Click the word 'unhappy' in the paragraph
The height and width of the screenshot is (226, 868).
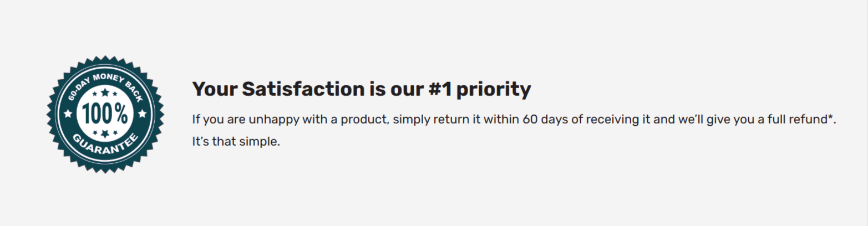[x=273, y=120]
